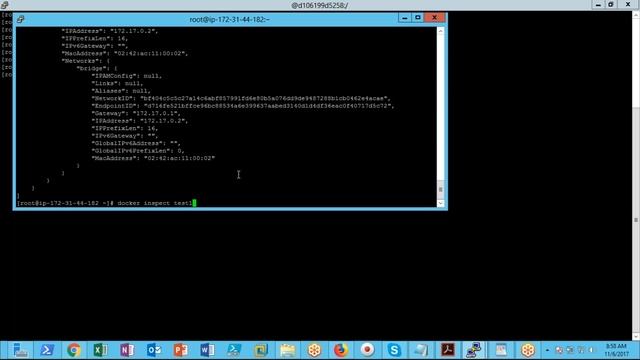Click the outer window scrollbar down arrow

click(636, 336)
